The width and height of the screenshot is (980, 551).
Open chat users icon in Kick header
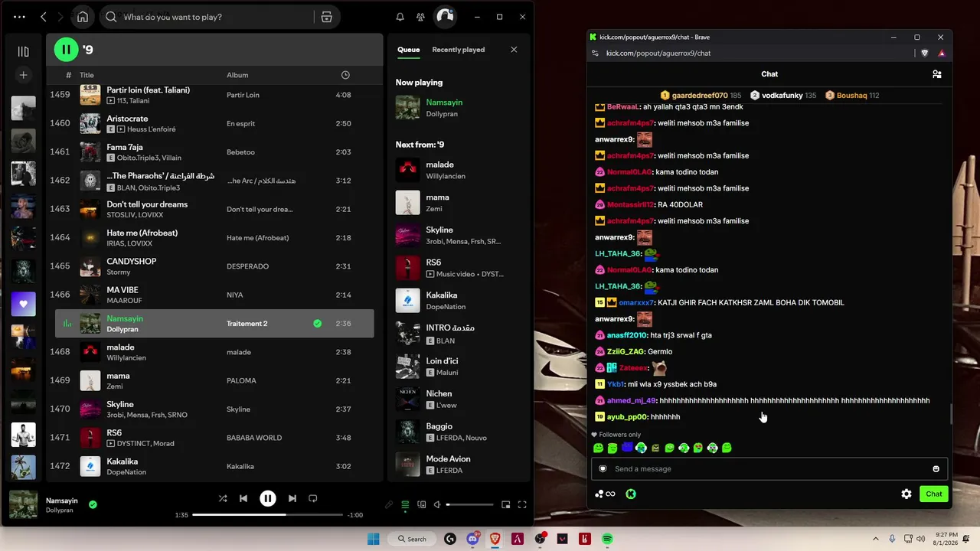point(936,74)
